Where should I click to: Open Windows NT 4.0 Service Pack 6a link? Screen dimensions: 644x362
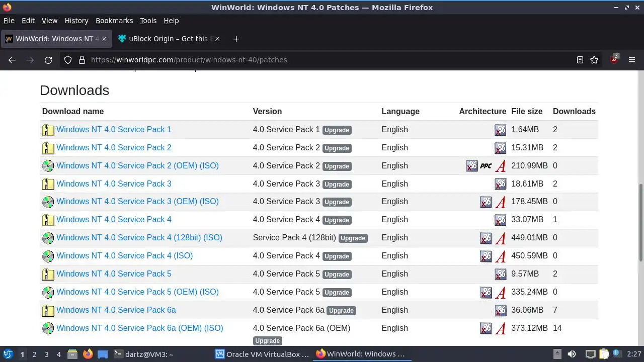click(116, 310)
